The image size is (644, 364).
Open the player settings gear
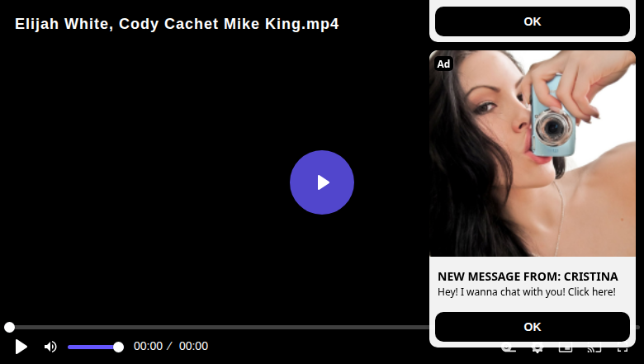click(x=537, y=348)
